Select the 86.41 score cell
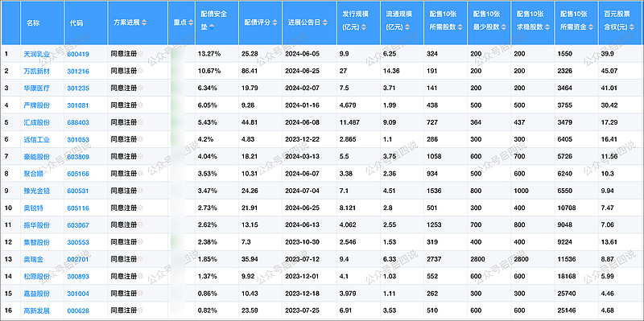 coord(260,71)
